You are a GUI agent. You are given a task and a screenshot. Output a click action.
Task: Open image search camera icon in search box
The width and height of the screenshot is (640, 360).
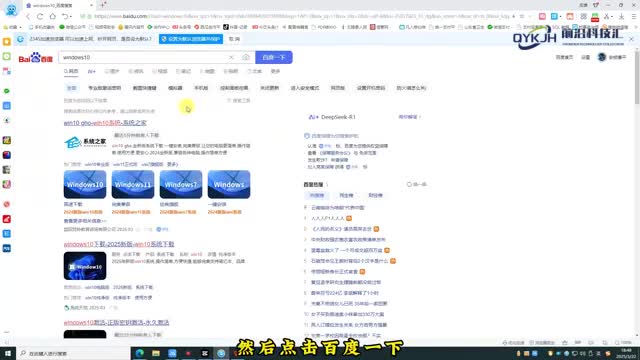point(246,58)
